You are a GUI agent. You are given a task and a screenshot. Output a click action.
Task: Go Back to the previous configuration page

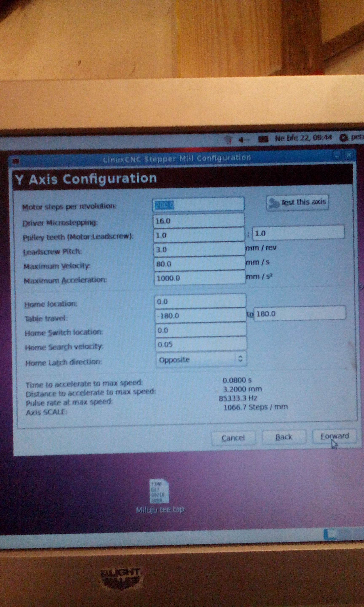284,437
